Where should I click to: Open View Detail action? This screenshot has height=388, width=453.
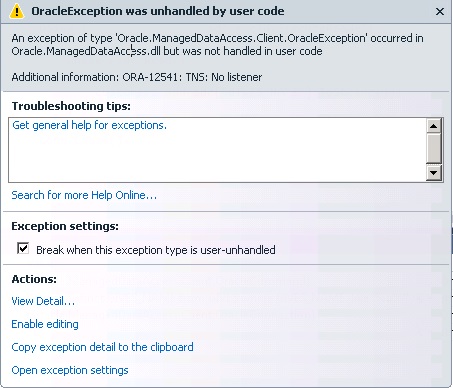tap(43, 301)
